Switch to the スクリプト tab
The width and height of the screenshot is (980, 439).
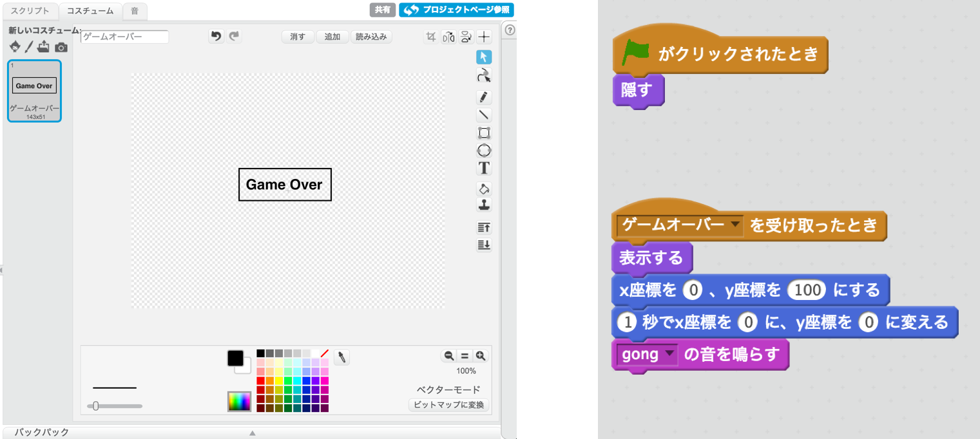tap(30, 11)
